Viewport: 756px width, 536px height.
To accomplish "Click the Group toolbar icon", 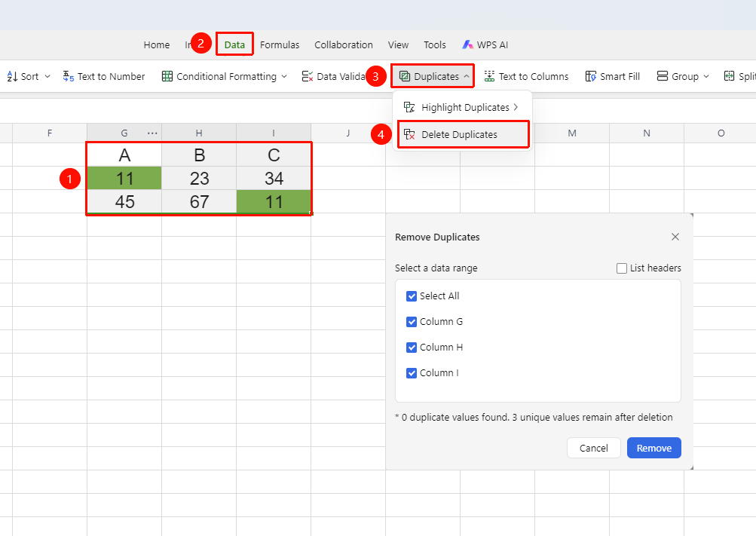I will (x=663, y=76).
